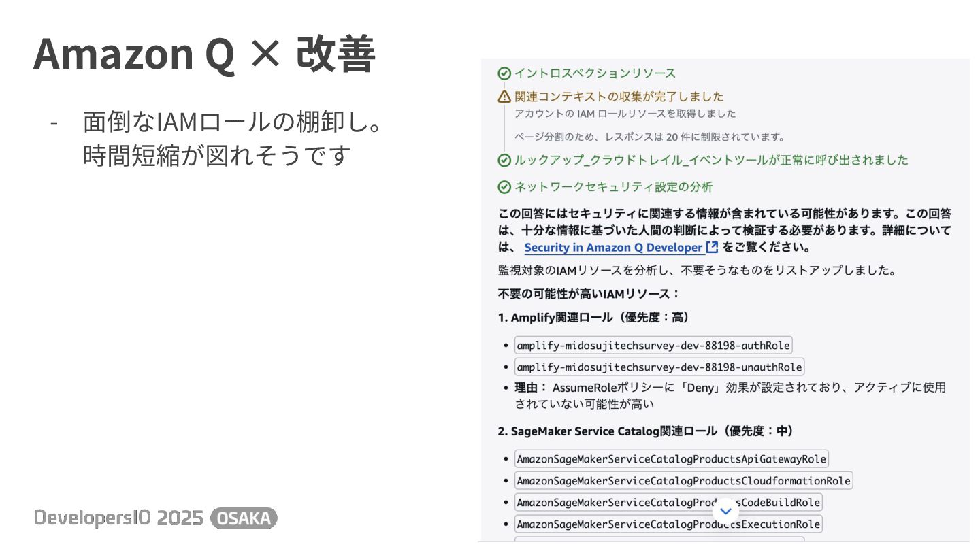Click green check icon beside イントロスペクションリソース

coord(504,73)
